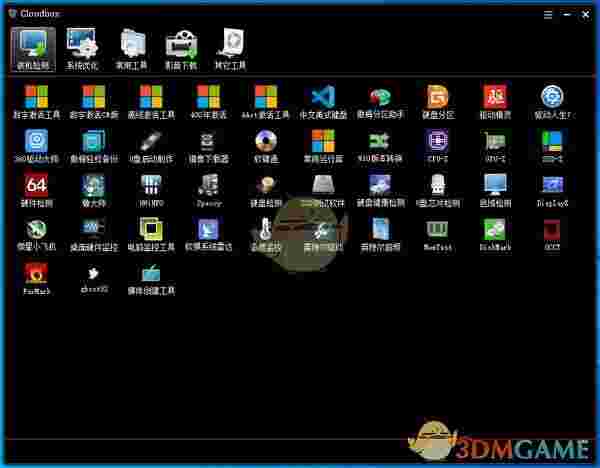Open the Speccy icon
The image size is (600, 468).
point(209,185)
